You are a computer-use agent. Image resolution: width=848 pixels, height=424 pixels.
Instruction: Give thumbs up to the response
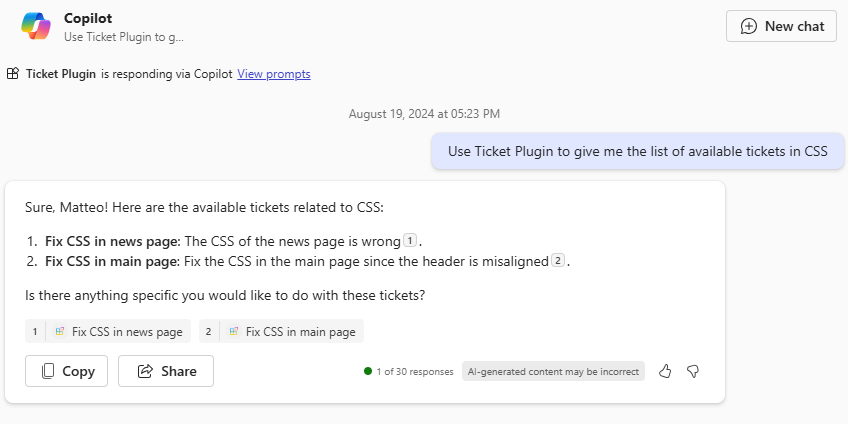(665, 371)
